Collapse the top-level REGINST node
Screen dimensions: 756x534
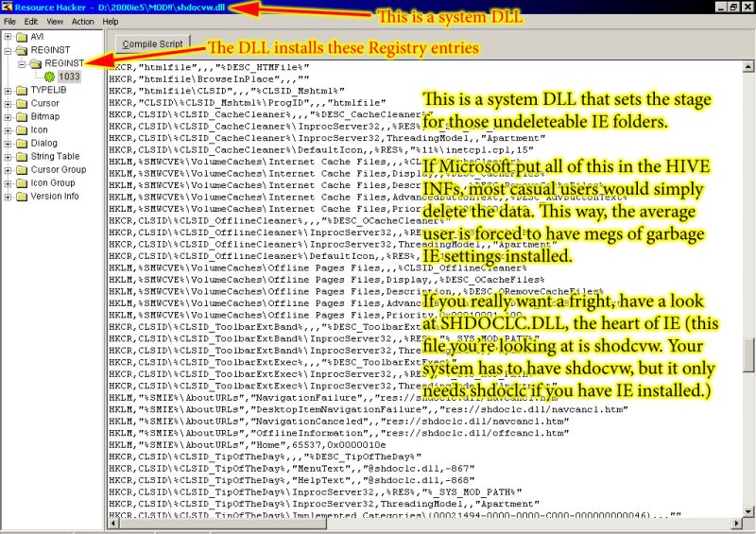pyautogui.click(x=8, y=50)
